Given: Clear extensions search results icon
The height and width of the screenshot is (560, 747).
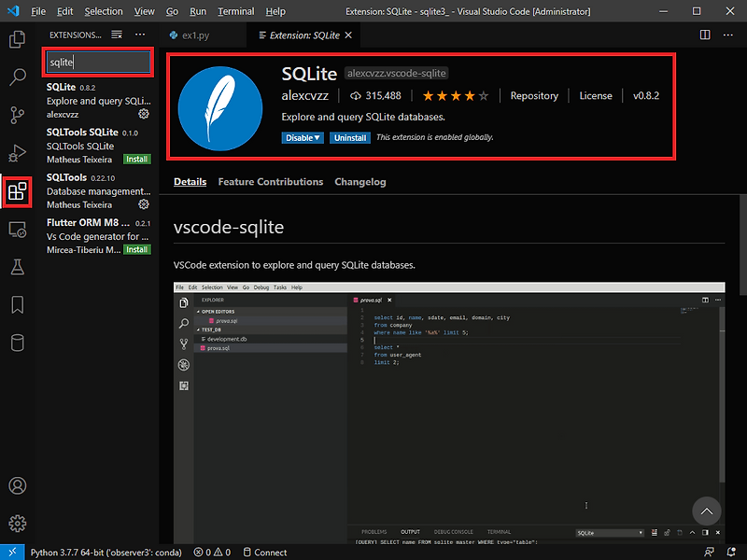Looking at the screenshot, I should (x=117, y=35).
